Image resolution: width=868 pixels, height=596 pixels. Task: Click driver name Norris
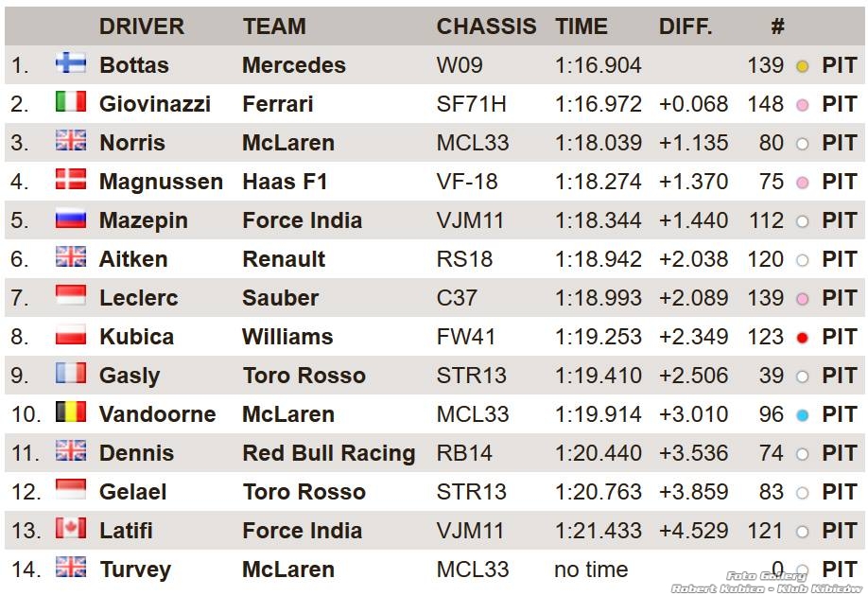coord(132,143)
